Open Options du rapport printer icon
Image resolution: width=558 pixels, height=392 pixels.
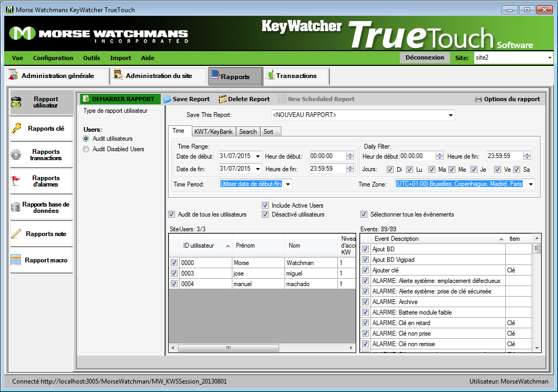(x=478, y=99)
